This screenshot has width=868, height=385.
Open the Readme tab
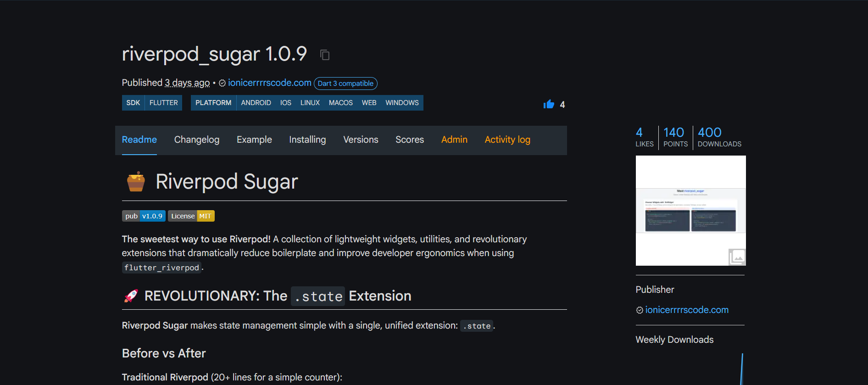[x=139, y=139]
